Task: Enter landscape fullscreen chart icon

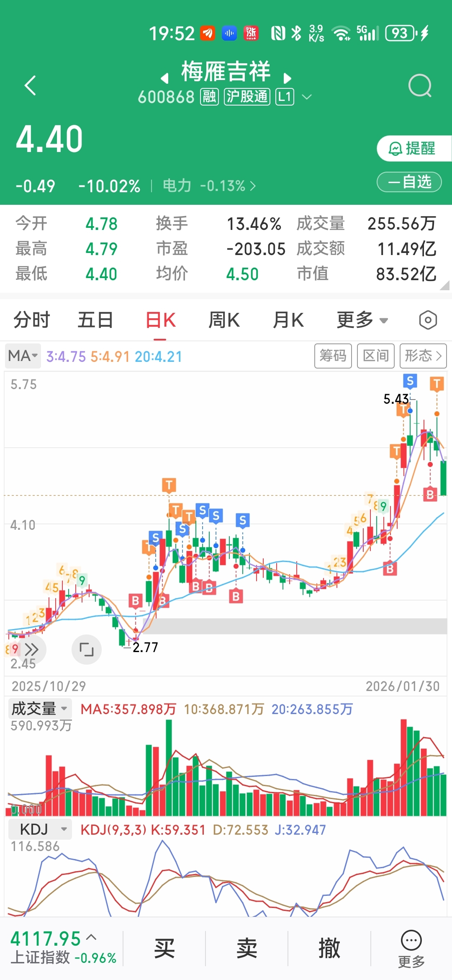Action: pos(87,650)
